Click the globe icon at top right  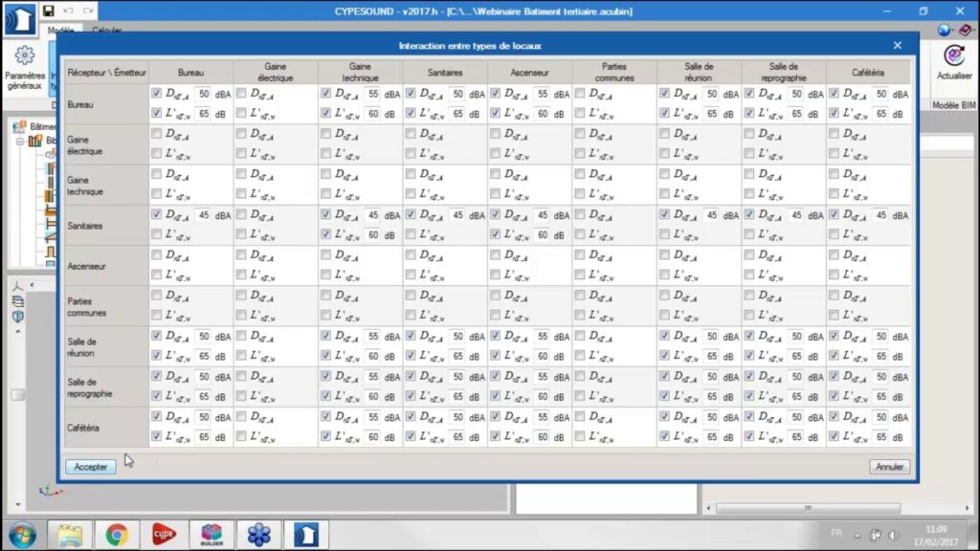pyautogui.click(x=945, y=31)
